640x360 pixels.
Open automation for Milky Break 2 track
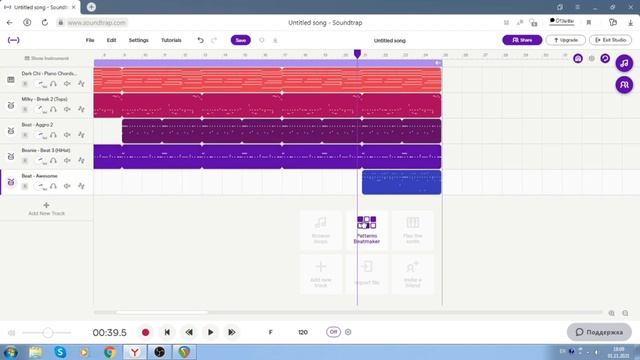pyautogui.click(x=81, y=109)
